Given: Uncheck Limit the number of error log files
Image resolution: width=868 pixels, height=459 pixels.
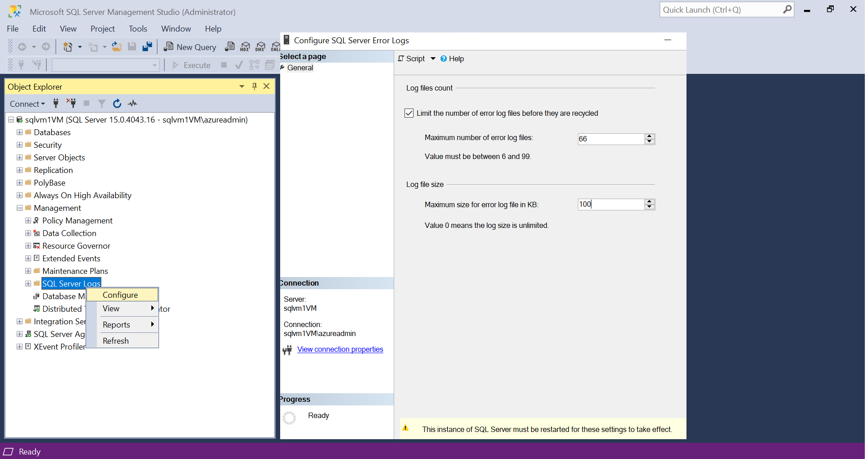Looking at the screenshot, I should point(409,114).
